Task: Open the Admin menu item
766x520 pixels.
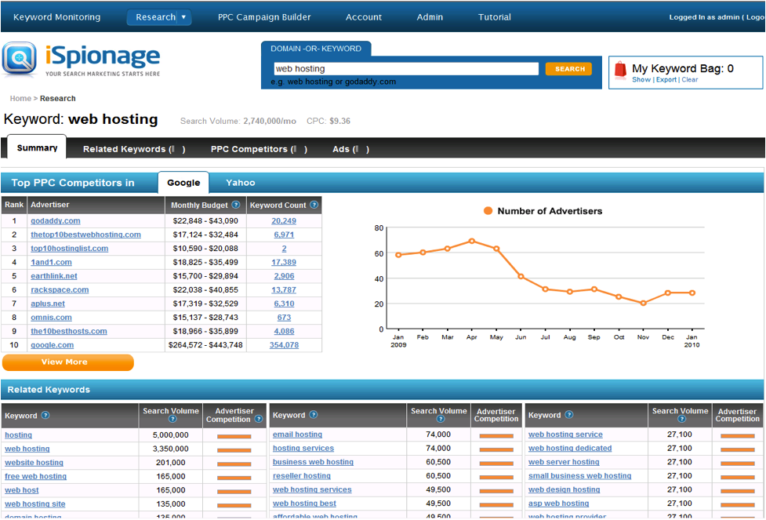Action: tap(430, 17)
